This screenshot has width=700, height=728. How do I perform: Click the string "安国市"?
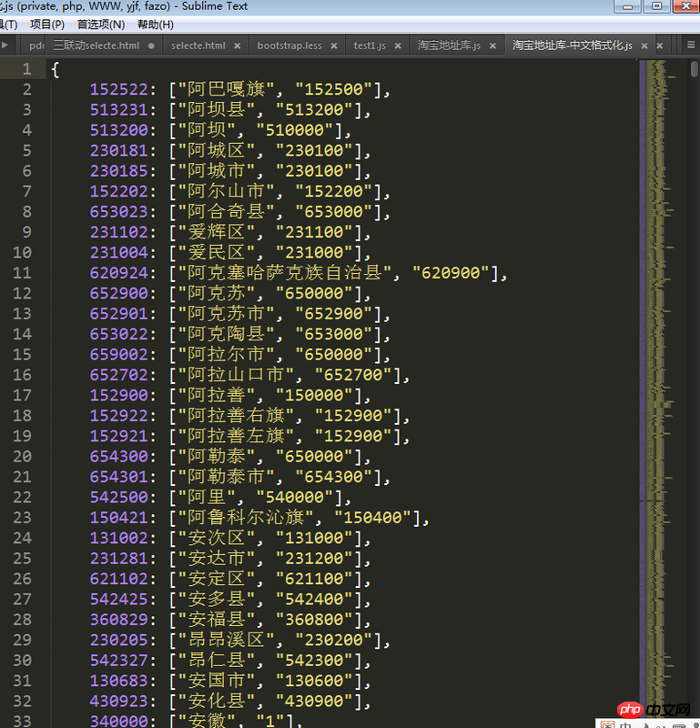[217, 681]
